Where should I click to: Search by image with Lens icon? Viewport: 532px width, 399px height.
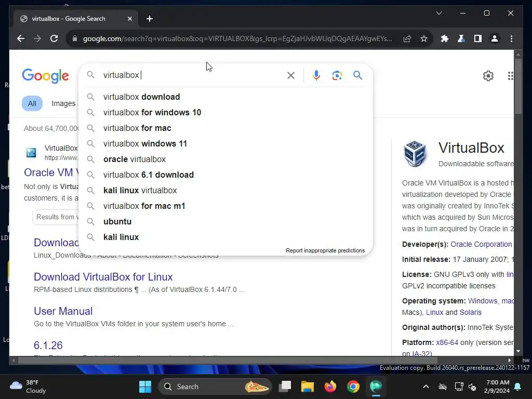click(x=337, y=75)
